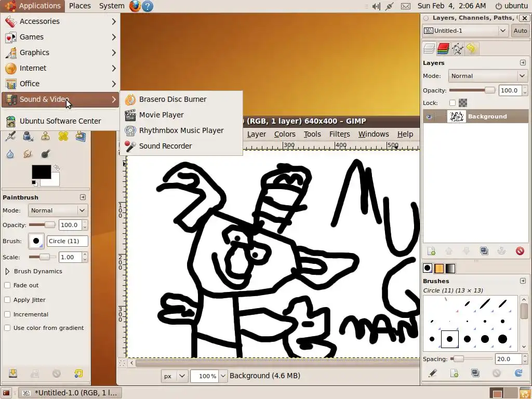Hide the Background layer eye icon

tap(429, 117)
